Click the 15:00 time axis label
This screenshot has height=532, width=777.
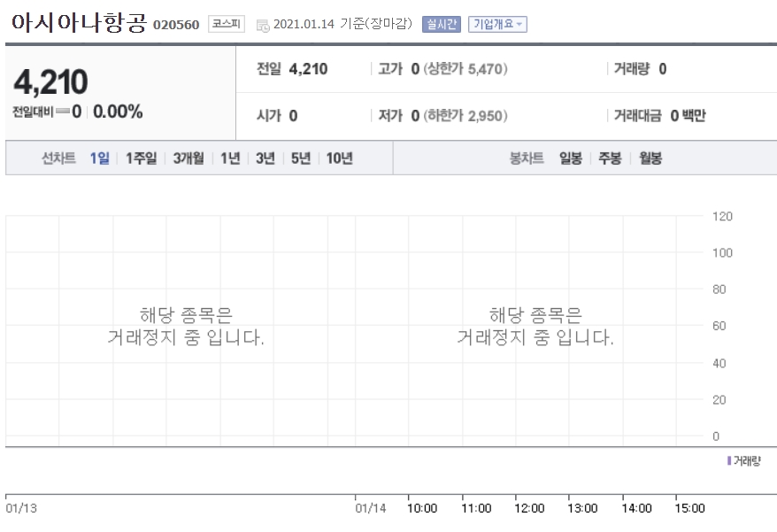click(x=689, y=508)
